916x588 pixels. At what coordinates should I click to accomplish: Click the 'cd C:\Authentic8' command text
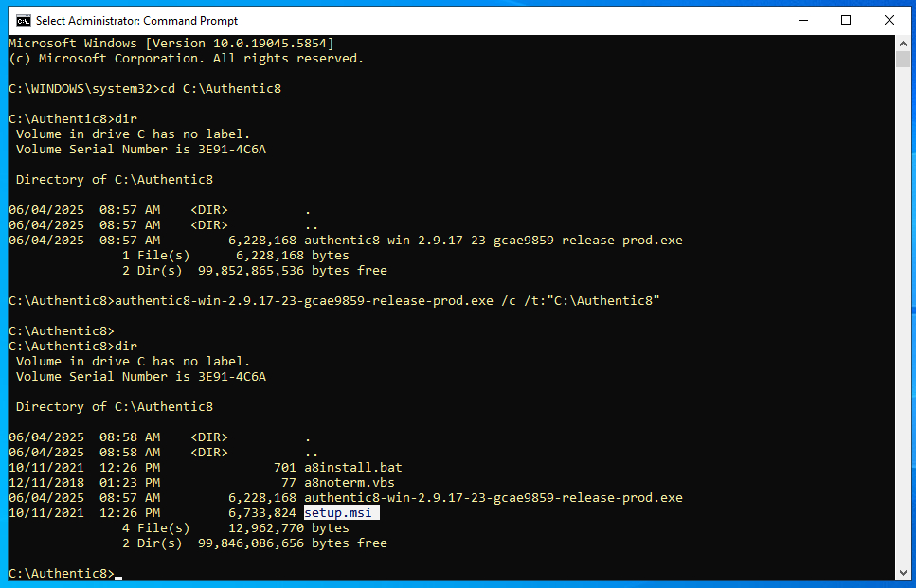(221, 89)
